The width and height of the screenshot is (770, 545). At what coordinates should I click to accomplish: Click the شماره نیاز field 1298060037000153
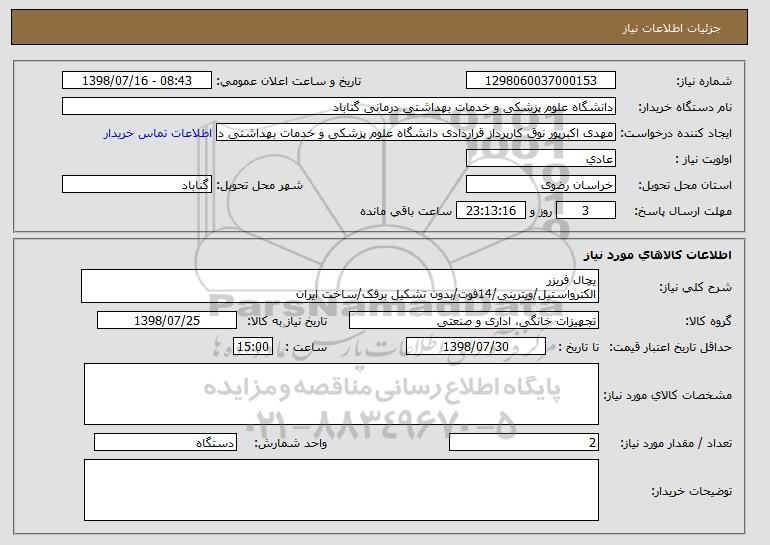point(541,81)
